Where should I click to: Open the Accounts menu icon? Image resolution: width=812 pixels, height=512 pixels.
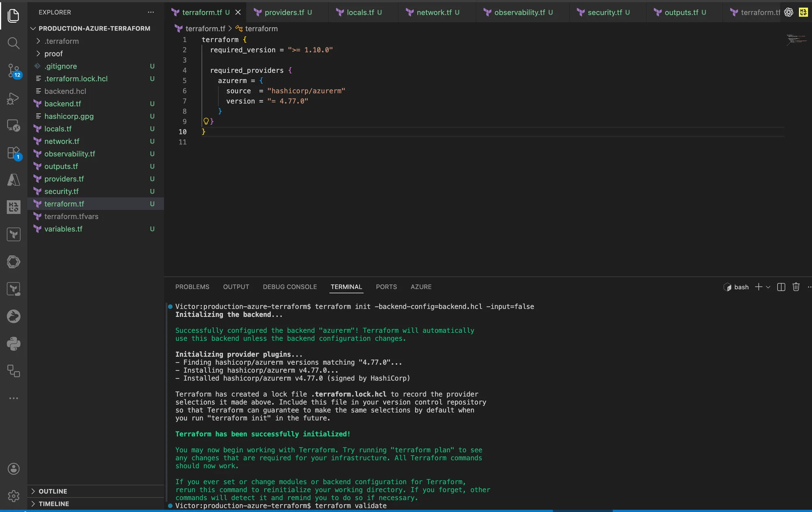(13, 469)
